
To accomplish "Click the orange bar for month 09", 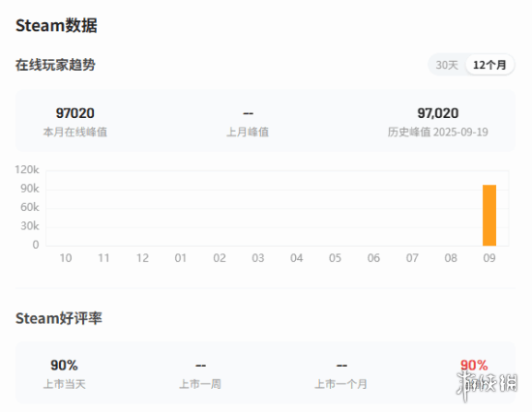I will tap(489, 215).
